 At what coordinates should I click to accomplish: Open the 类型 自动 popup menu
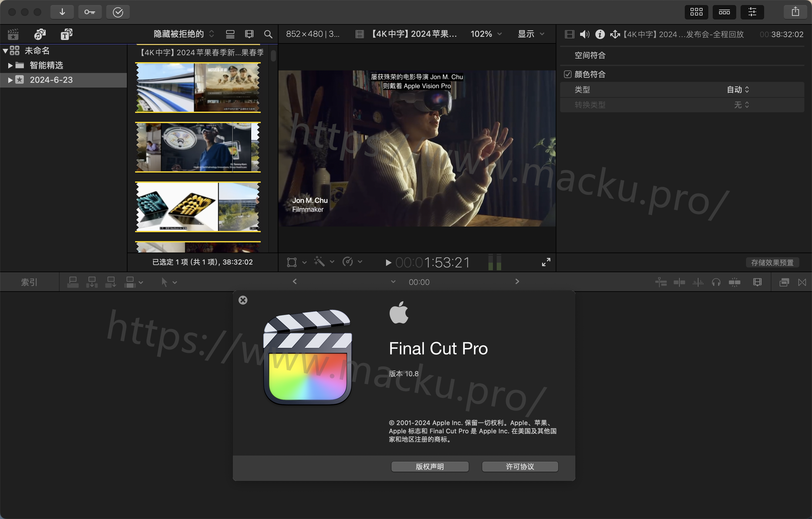tap(738, 90)
